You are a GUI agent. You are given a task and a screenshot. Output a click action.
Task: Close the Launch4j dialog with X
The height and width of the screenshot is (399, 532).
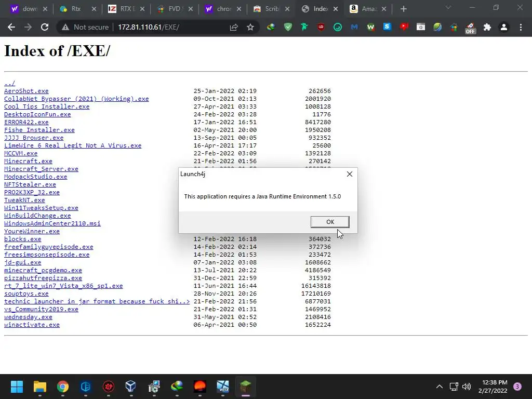350,174
